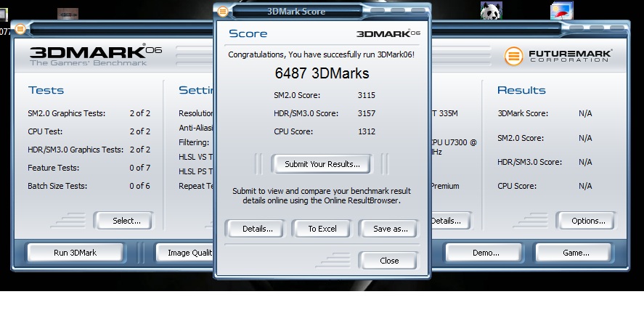
Task: Open Image Quality in main window
Action: (x=185, y=253)
